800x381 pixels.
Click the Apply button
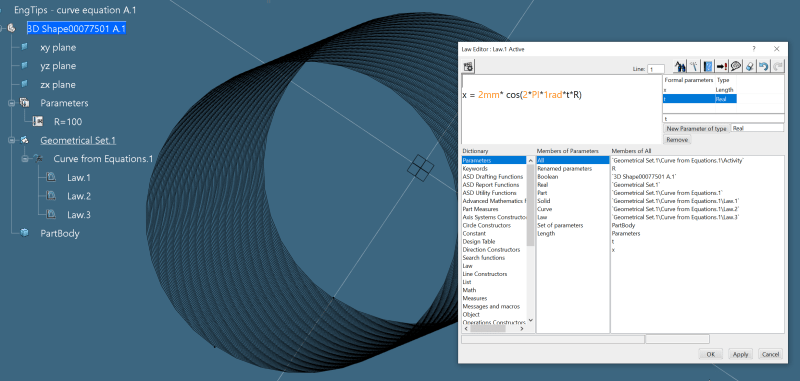click(740, 354)
